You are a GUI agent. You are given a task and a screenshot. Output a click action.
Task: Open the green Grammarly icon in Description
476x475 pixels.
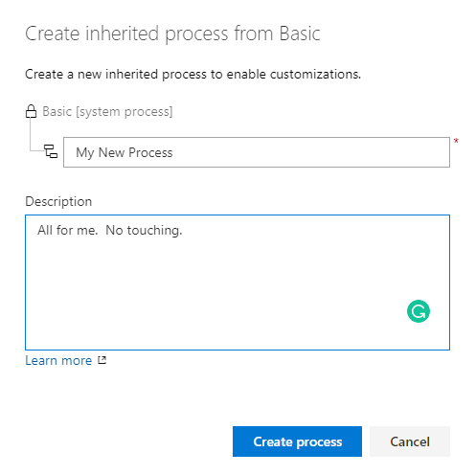(419, 311)
